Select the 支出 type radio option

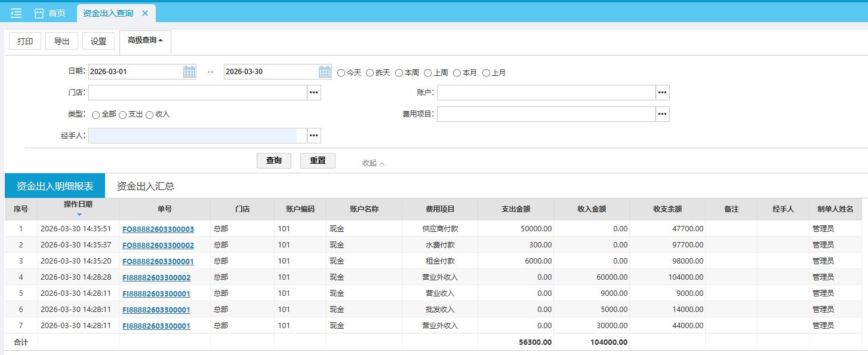[x=122, y=115]
